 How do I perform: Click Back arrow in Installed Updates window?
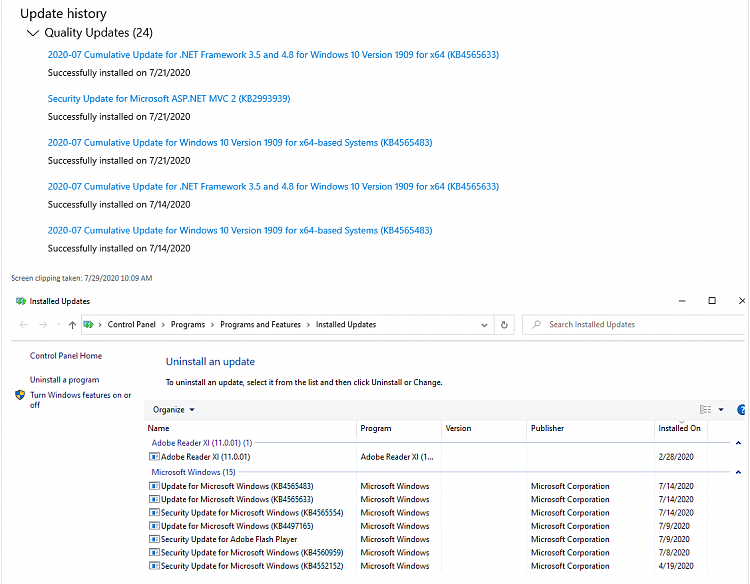pyautogui.click(x=23, y=325)
